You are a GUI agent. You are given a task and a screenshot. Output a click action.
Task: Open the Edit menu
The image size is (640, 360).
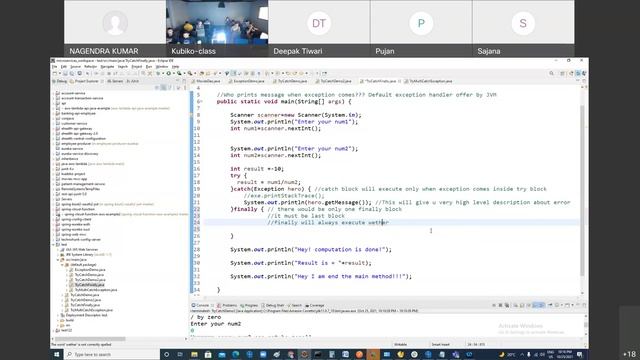64,67
